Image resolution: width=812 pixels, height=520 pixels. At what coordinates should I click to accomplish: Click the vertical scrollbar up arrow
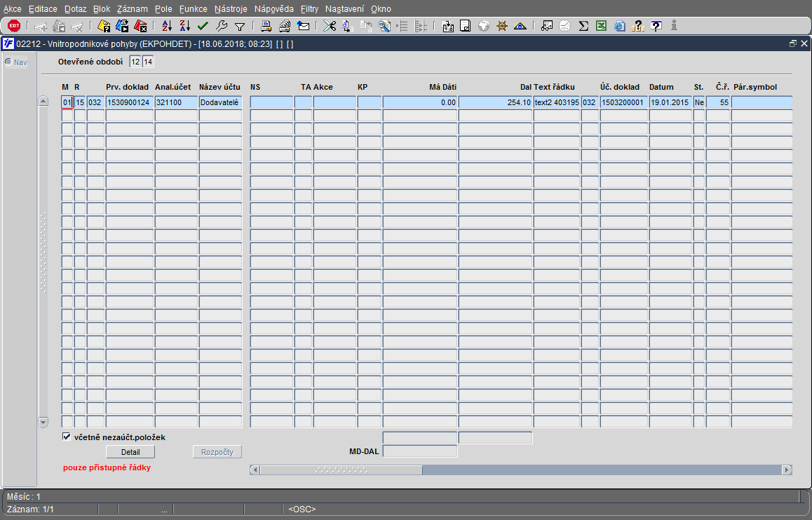click(x=43, y=102)
